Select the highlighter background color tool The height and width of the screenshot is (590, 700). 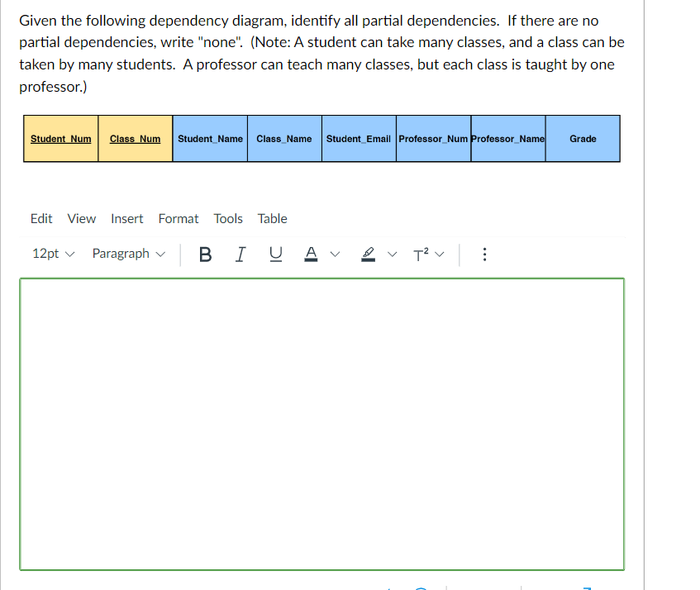click(368, 255)
